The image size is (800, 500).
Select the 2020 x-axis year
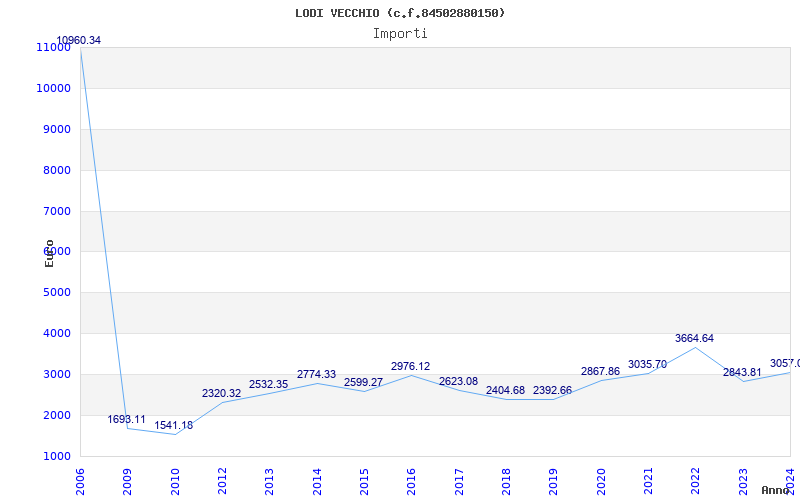tap(601, 482)
